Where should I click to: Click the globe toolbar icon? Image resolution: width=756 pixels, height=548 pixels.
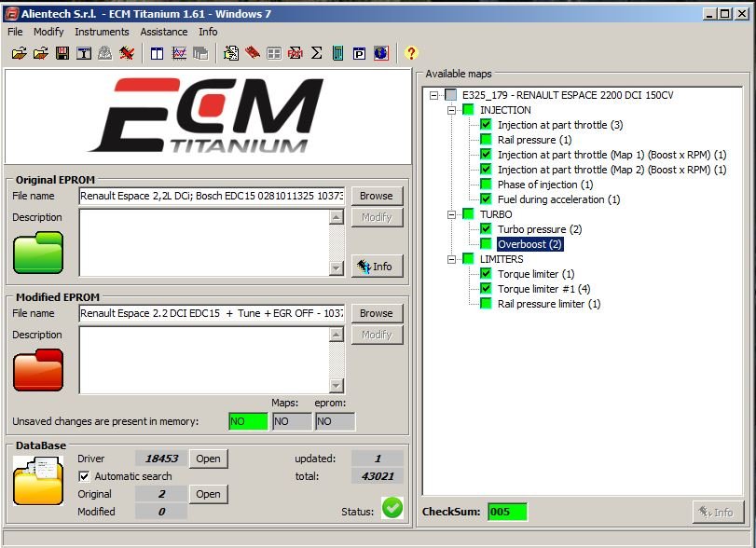coord(381,53)
